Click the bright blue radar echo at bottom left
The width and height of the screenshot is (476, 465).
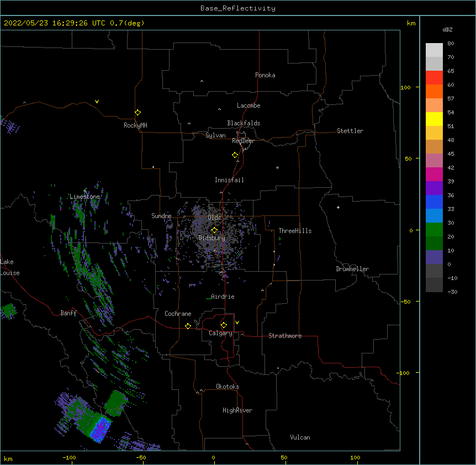(x=101, y=429)
